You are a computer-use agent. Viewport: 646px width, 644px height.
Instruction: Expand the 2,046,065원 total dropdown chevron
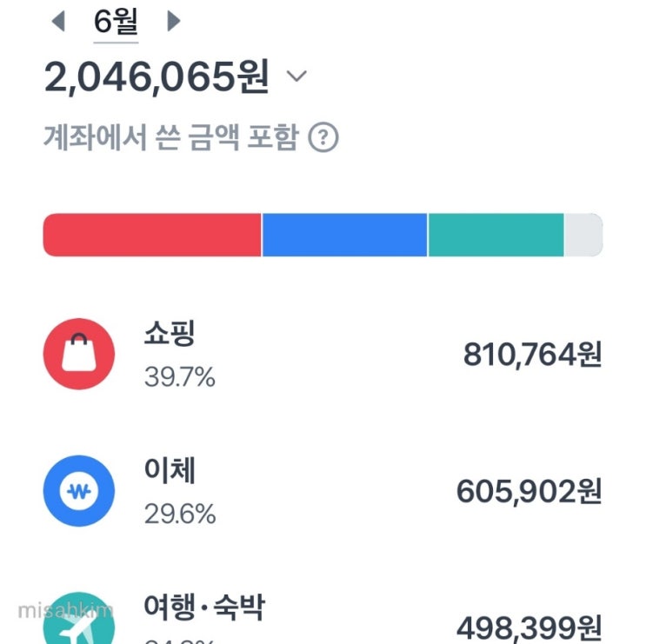point(296,77)
